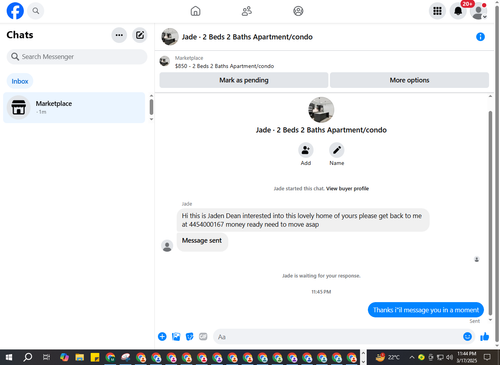
Task: Click Name edit pencil icon
Action: point(337,150)
